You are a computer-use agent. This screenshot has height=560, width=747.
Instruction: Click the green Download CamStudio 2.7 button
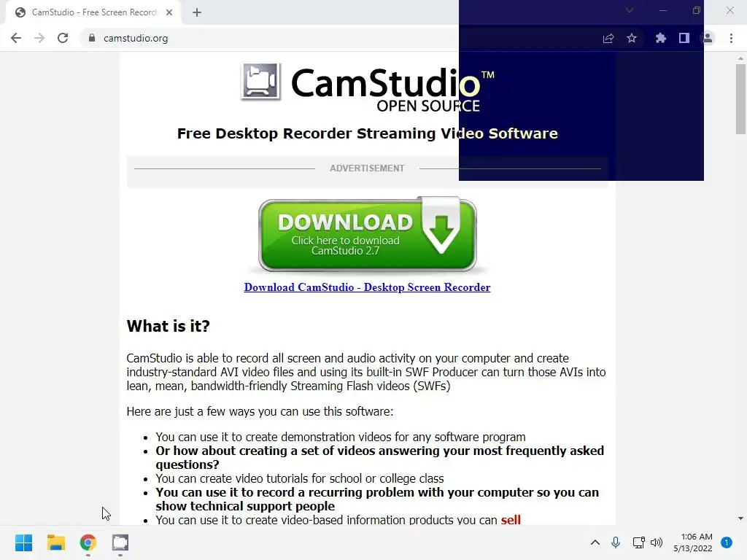(368, 234)
